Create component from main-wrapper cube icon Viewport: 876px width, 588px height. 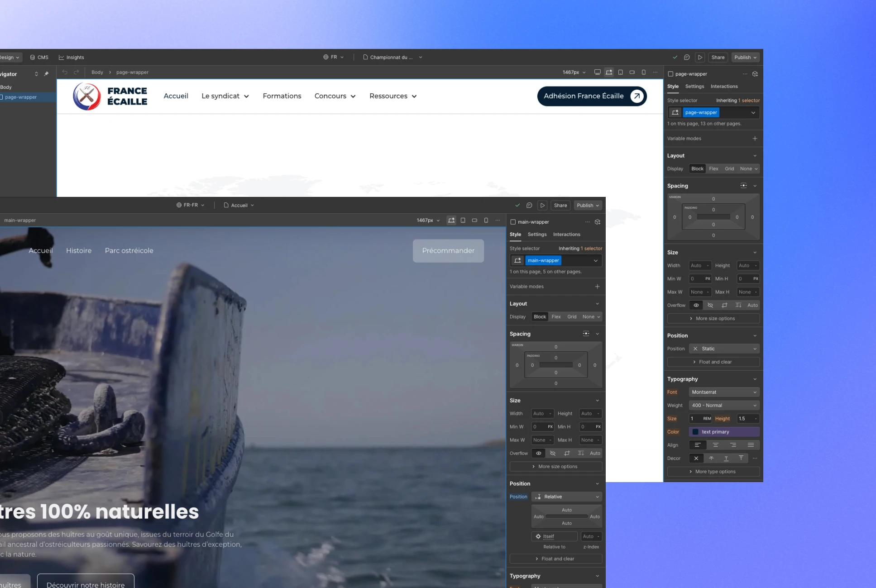pyautogui.click(x=597, y=222)
